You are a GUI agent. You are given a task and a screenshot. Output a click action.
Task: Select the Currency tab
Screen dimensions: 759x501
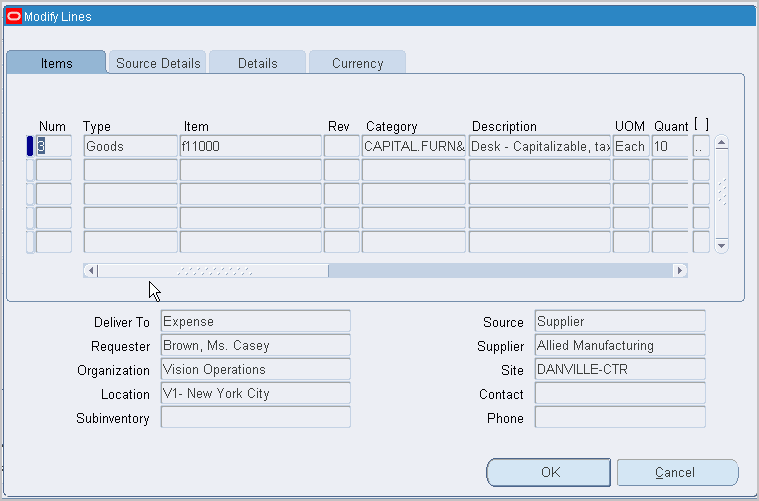[357, 63]
